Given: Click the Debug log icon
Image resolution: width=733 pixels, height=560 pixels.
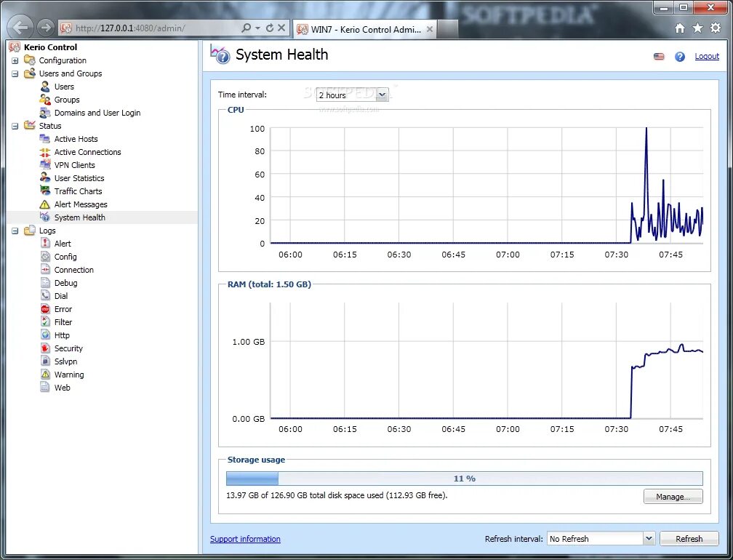Looking at the screenshot, I should point(45,283).
